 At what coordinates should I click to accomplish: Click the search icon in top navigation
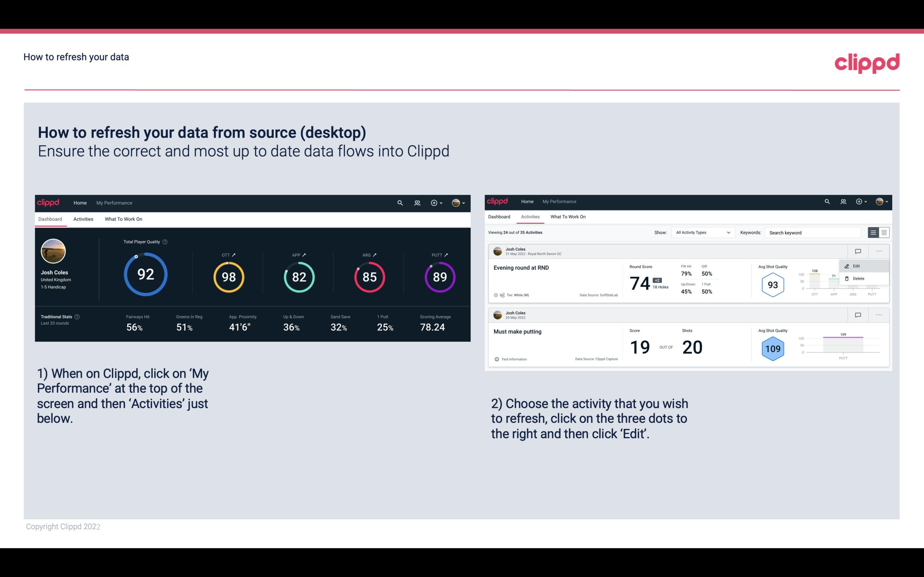coord(400,203)
